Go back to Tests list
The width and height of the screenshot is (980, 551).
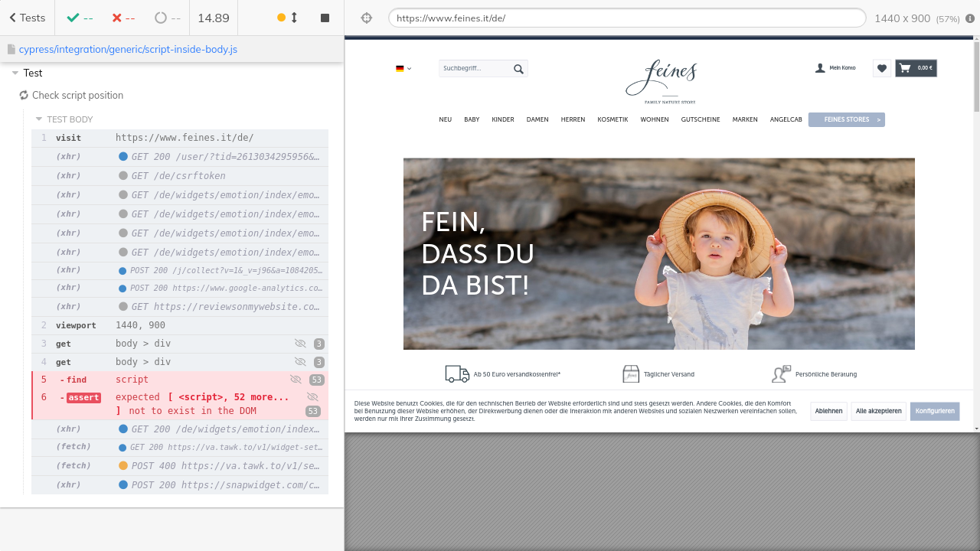27,18
